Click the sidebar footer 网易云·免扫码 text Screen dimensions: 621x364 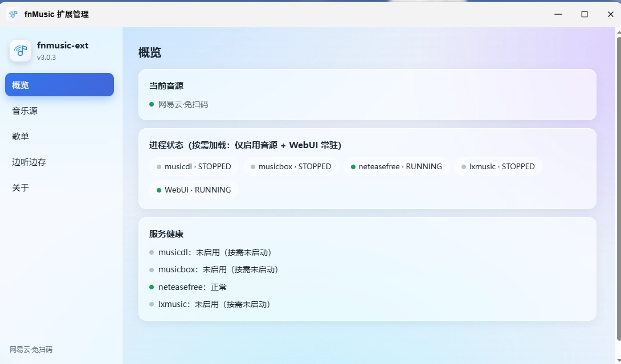click(31, 349)
